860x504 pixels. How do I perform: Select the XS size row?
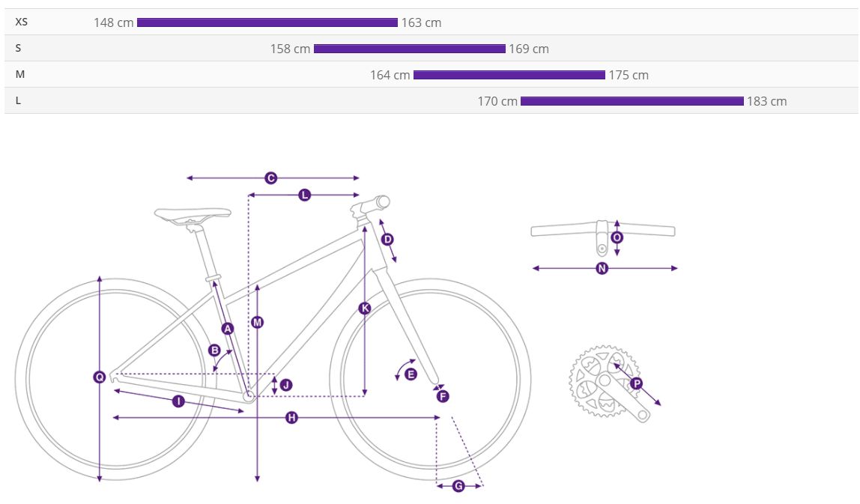[x=431, y=22]
